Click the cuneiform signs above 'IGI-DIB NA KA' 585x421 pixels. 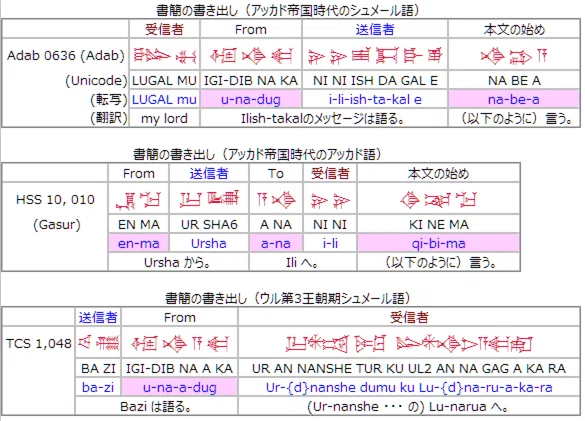click(251, 56)
